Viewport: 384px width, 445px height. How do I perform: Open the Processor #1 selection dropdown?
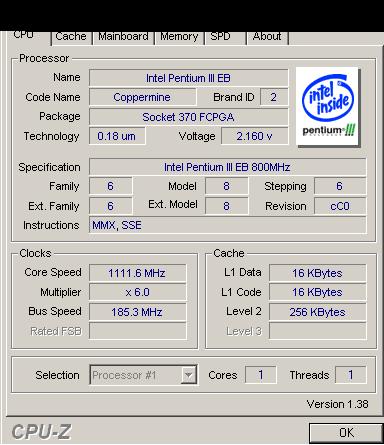[x=143, y=375]
